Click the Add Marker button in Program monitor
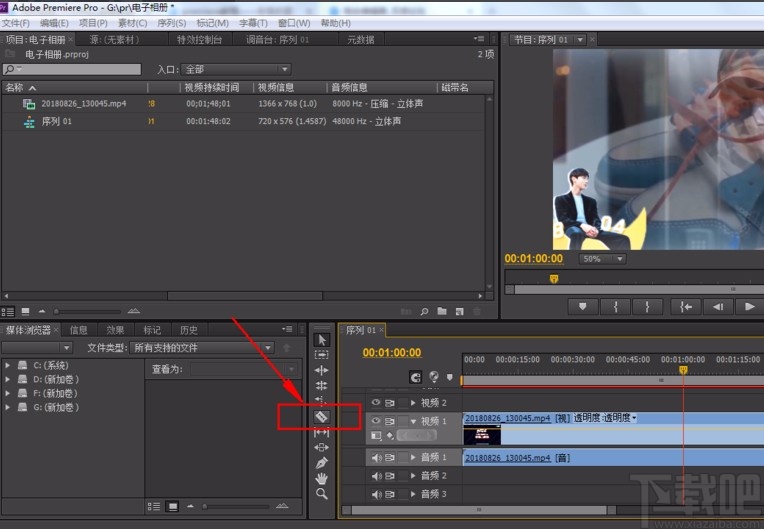 (x=582, y=306)
